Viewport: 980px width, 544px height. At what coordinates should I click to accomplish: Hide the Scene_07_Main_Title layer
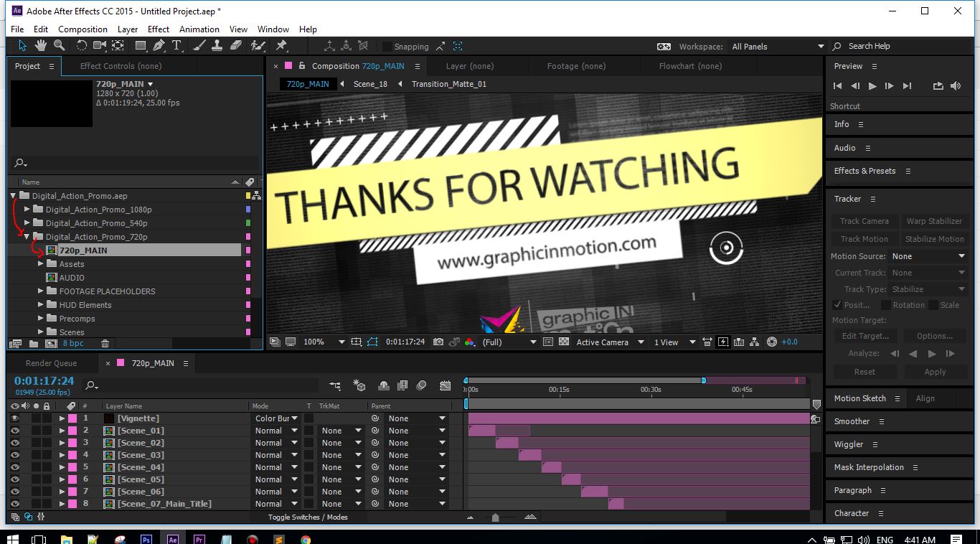tap(14, 504)
